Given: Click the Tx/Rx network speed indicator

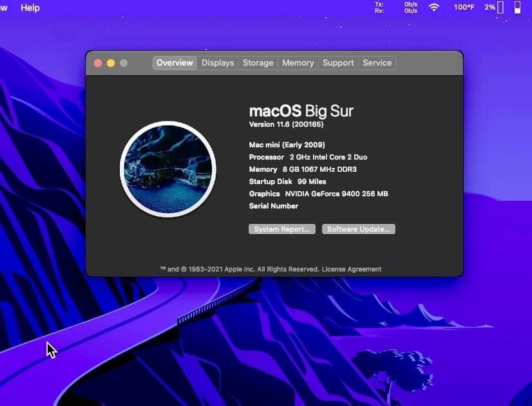Looking at the screenshot, I should [x=396, y=8].
